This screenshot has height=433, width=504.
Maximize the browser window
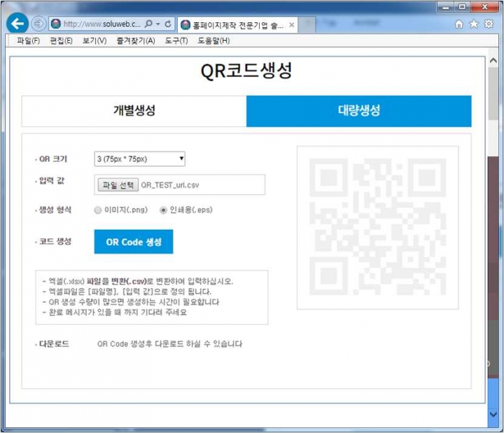click(x=462, y=7)
